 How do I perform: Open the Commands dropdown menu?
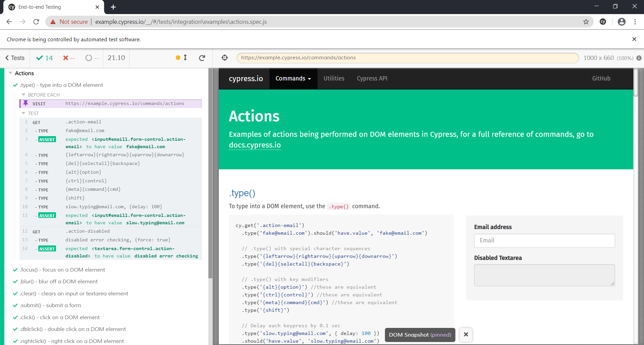pos(293,78)
